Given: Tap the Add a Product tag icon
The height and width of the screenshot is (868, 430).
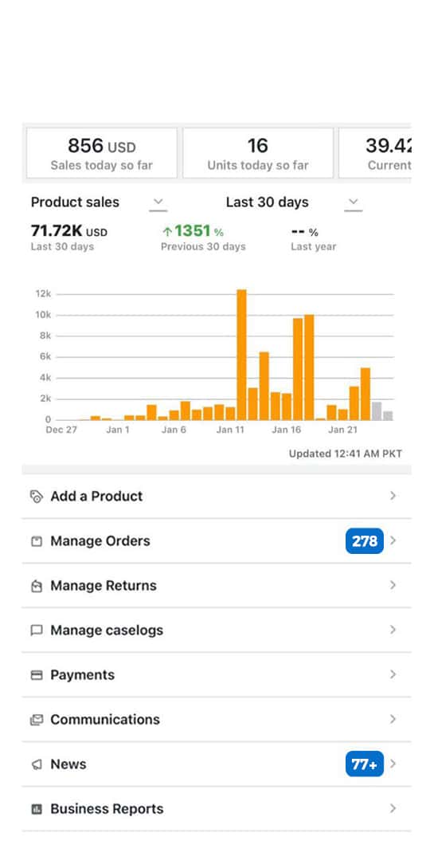Looking at the screenshot, I should coord(36,496).
